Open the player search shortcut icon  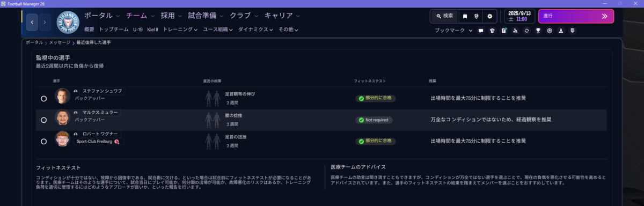click(515, 31)
